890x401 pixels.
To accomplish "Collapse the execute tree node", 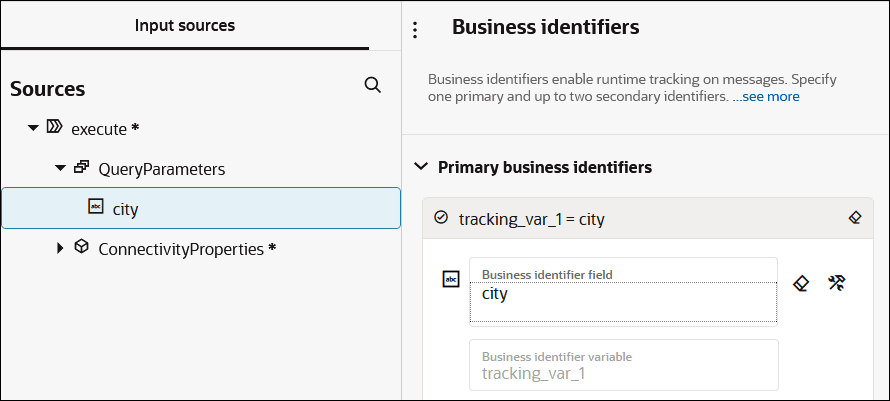I will click(x=33, y=129).
